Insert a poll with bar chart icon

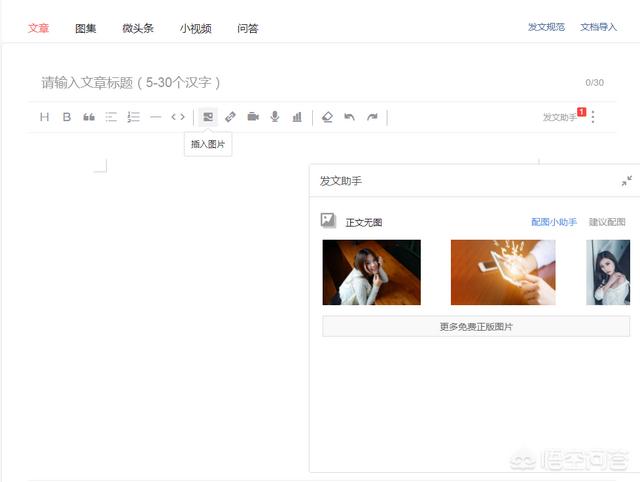point(297,117)
